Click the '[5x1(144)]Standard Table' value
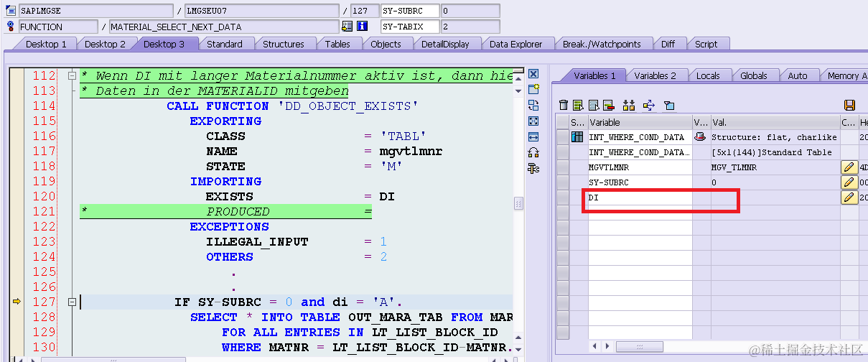This screenshot has width=868, height=362. pos(772,152)
